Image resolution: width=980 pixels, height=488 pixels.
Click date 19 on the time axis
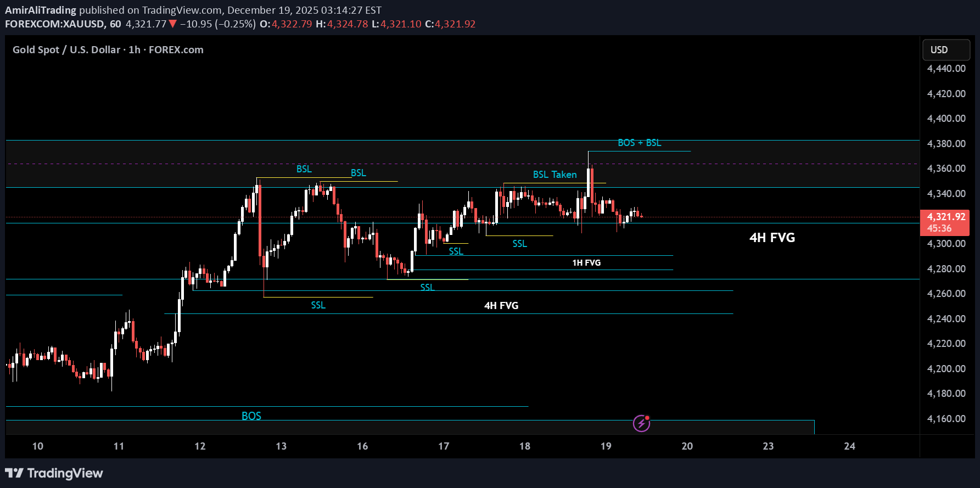[x=606, y=446]
